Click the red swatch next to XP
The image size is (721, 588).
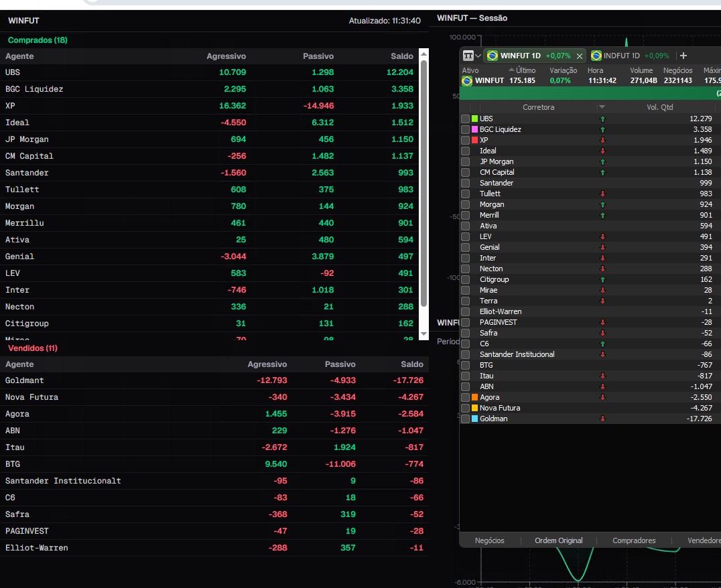tap(474, 140)
